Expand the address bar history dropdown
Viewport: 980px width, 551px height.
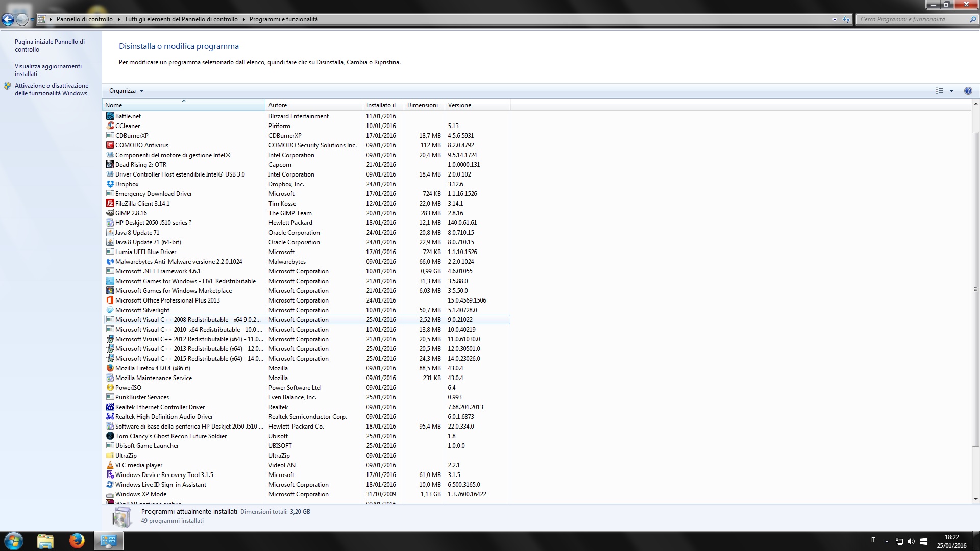coord(835,19)
